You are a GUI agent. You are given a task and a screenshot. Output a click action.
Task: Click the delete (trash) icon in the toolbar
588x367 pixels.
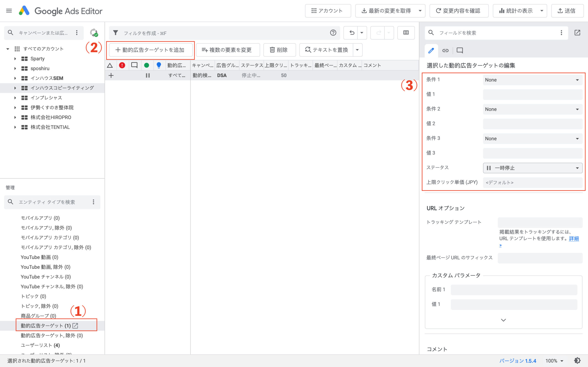(280, 50)
